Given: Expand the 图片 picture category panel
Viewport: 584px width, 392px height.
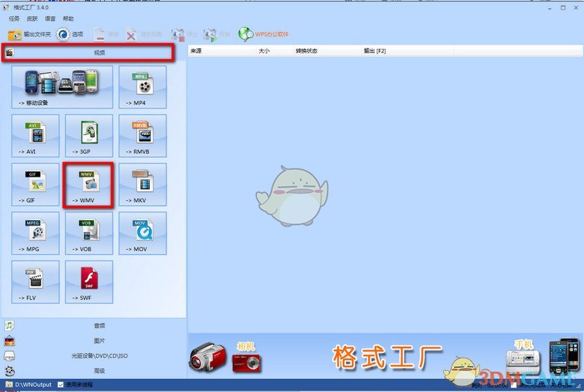Looking at the screenshot, I should pyautogui.click(x=99, y=340).
